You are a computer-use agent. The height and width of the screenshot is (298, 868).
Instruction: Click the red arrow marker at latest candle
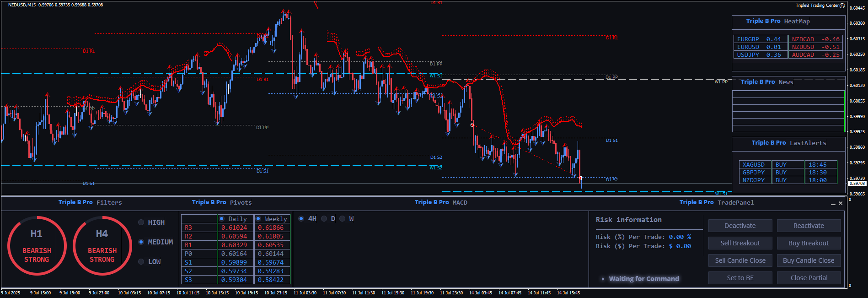(x=580, y=178)
